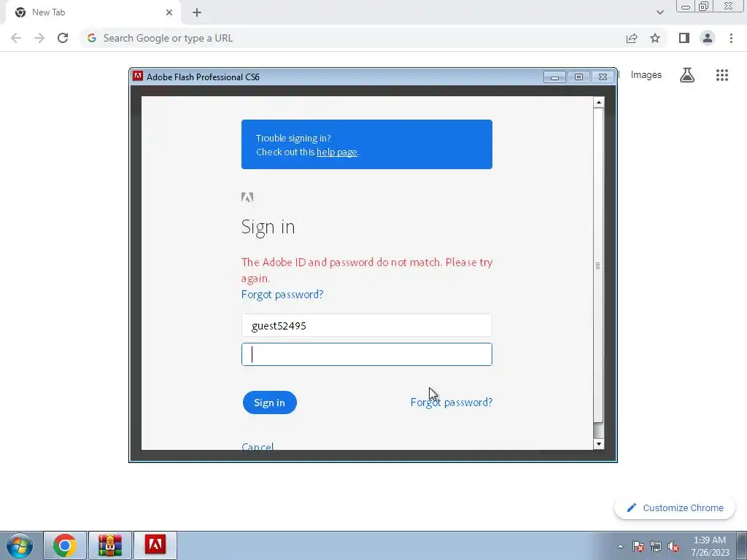Open Google apps grid icon
Image resolution: width=747 pixels, height=560 pixels.
coord(722,75)
